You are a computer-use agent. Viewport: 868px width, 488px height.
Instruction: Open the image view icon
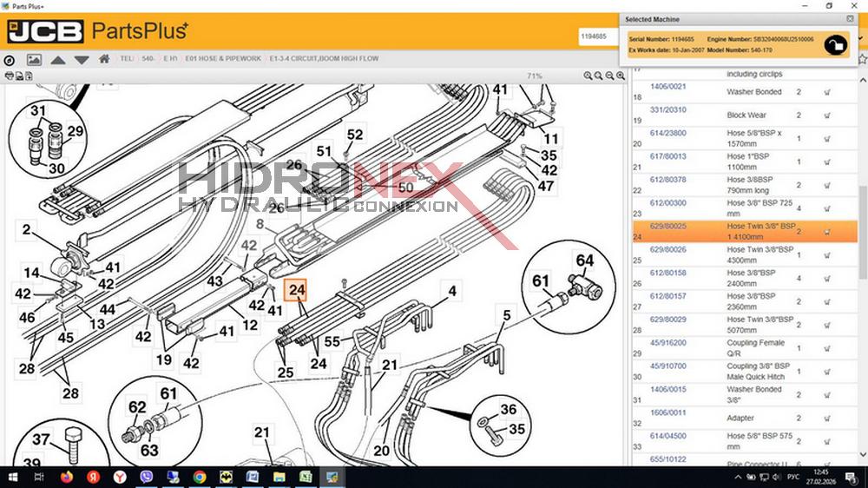[x=34, y=60]
